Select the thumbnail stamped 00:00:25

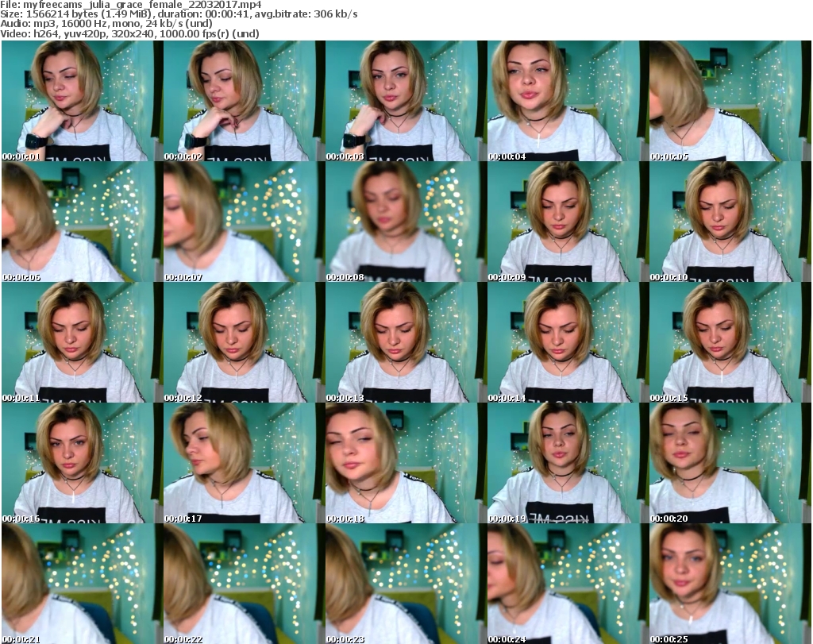coord(730,584)
